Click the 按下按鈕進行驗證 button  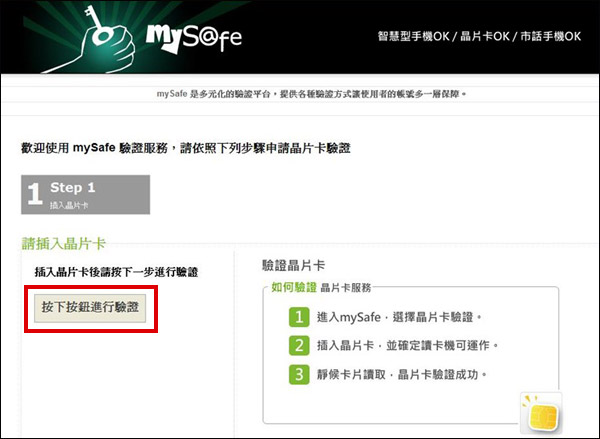click(90, 308)
